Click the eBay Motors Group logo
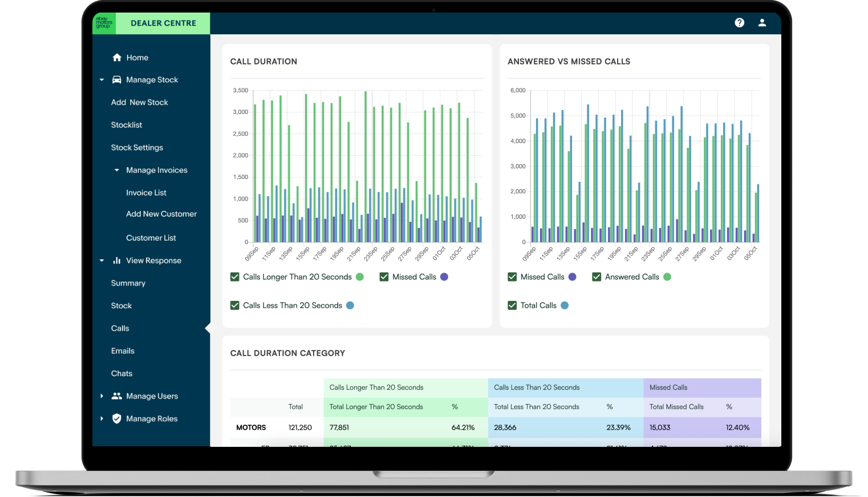 coord(103,23)
